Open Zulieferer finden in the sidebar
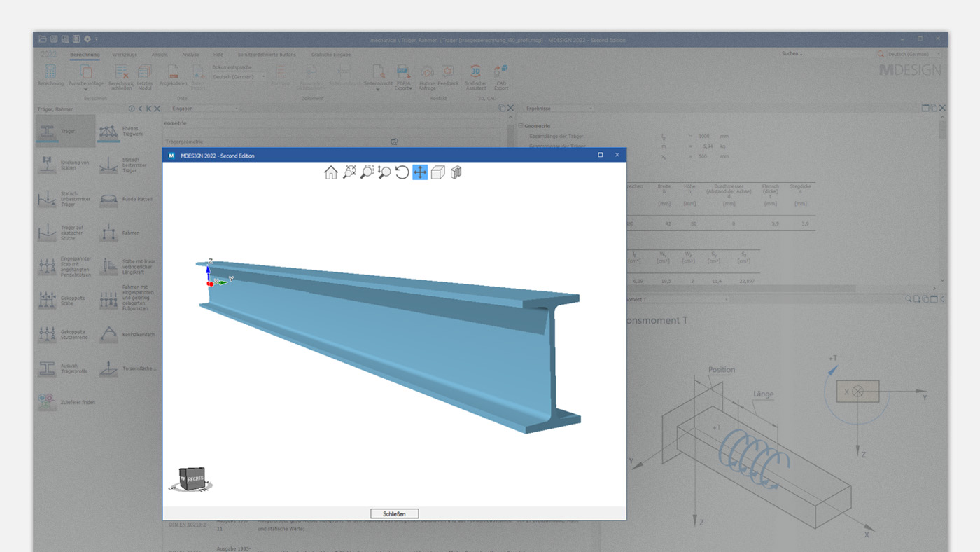Image resolution: width=980 pixels, height=552 pixels. point(65,402)
